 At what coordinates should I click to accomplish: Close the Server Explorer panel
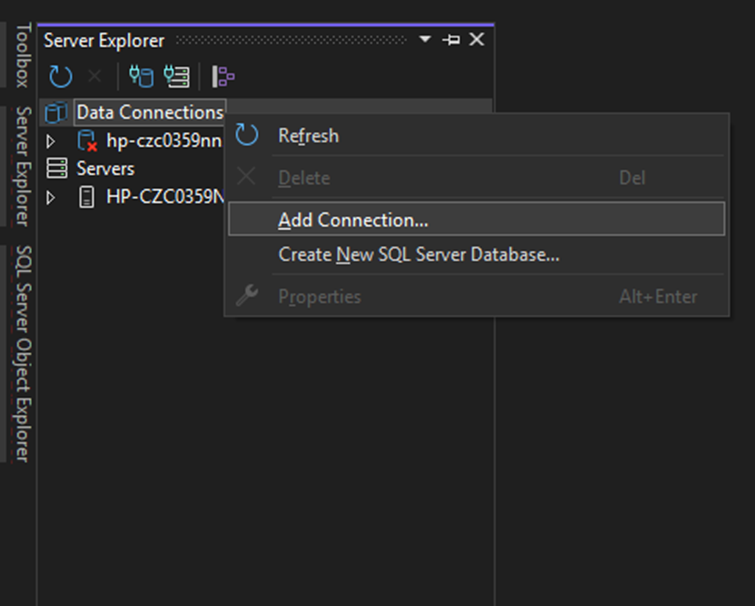point(477,40)
